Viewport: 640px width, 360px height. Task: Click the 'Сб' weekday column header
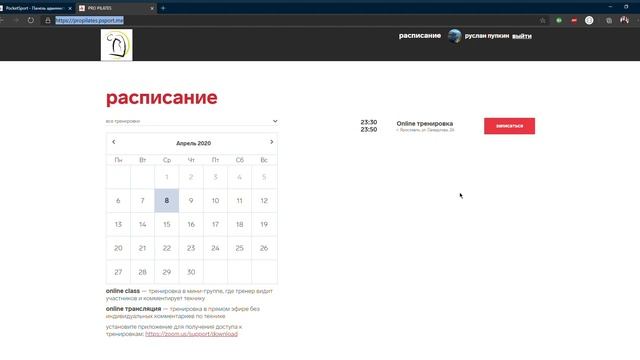point(240,160)
